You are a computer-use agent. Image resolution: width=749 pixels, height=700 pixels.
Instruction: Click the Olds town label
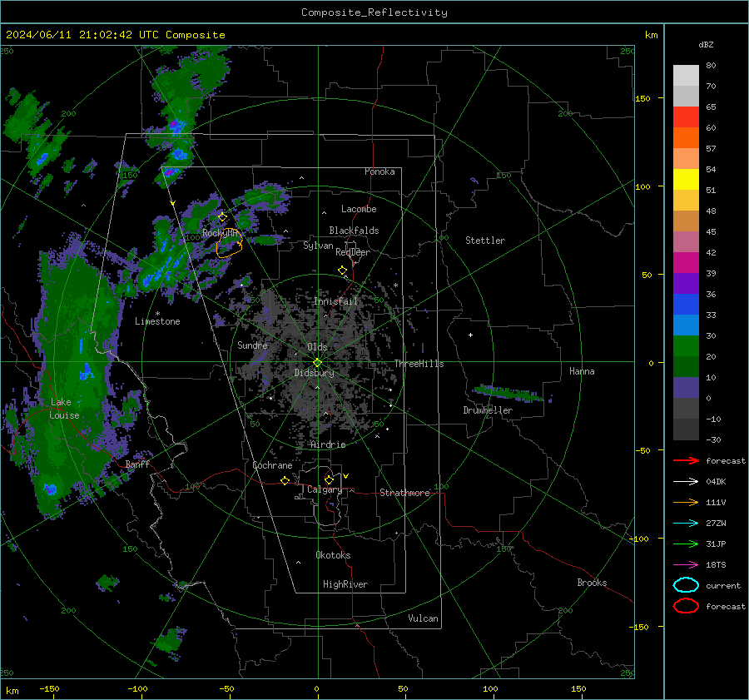pos(317,347)
